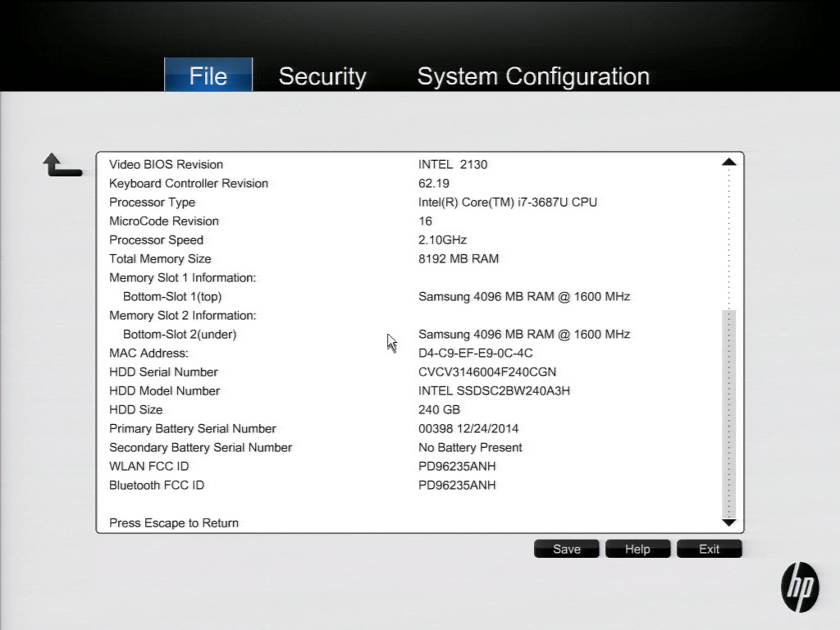Select the WLAN FCC ID value
This screenshot has height=630, width=840.
[457, 466]
